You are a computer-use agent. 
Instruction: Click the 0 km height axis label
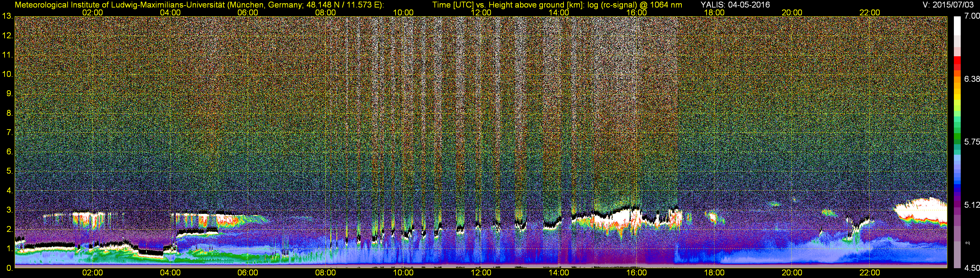tap(9, 268)
